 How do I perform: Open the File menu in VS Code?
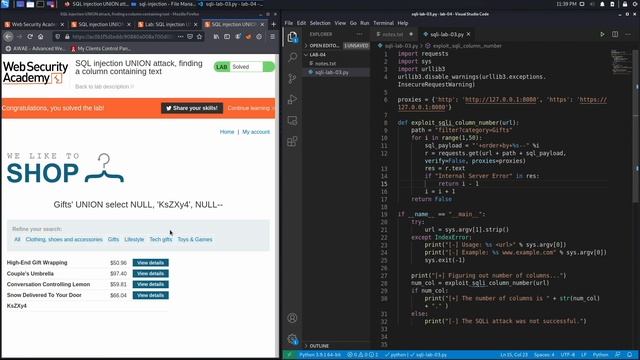tap(289, 23)
